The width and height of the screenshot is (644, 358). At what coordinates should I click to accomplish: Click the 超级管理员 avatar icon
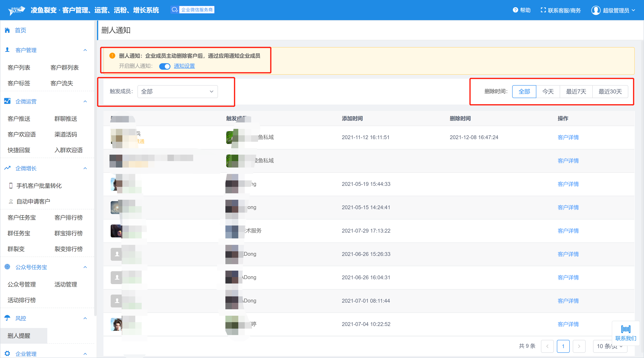596,10
